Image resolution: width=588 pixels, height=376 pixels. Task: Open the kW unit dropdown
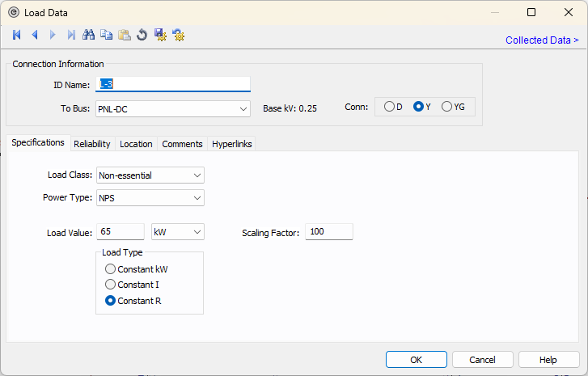[178, 232]
